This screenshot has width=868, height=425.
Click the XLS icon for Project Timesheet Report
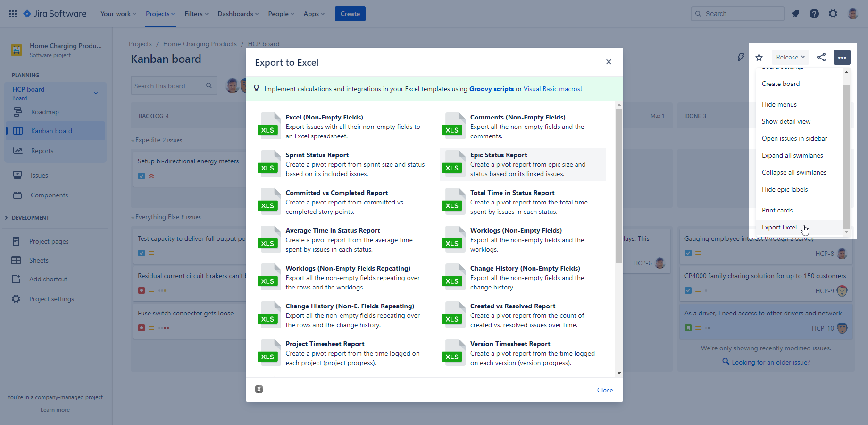269,352
